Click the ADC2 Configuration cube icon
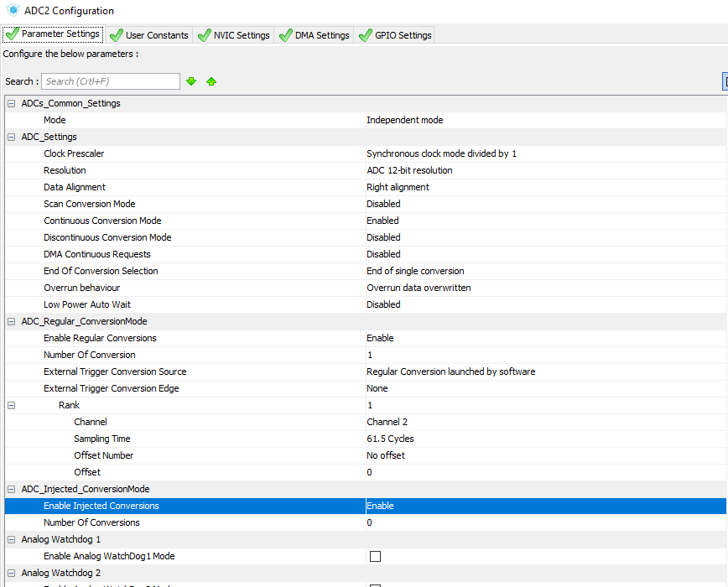Screen dimensions: 728x587 tap(13, 11)
